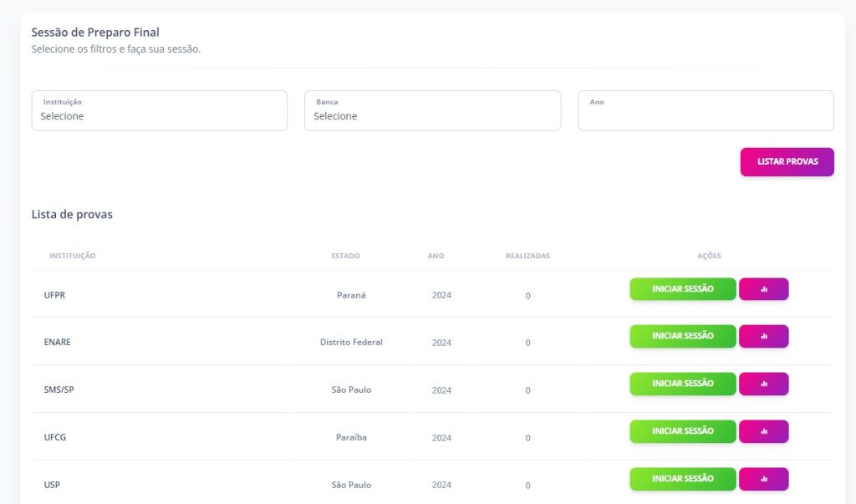Screen dimensions: 856x504
Task: Click the Paraná state cell
Action: [351, 295]
